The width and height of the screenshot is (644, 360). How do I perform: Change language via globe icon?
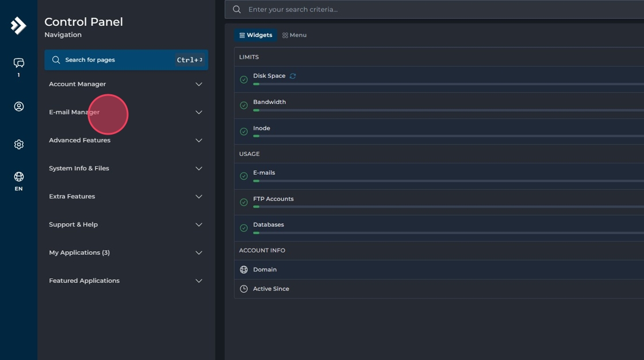[x=18, y=177]
